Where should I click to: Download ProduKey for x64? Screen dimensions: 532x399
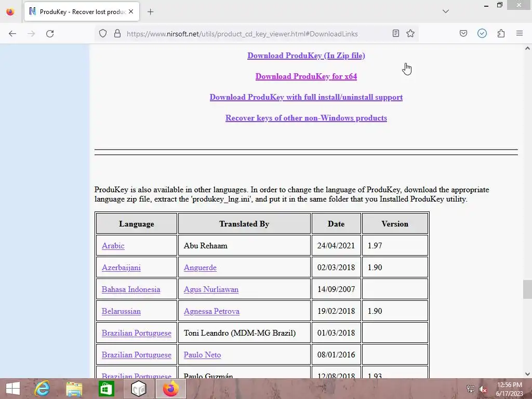[306, 76]
